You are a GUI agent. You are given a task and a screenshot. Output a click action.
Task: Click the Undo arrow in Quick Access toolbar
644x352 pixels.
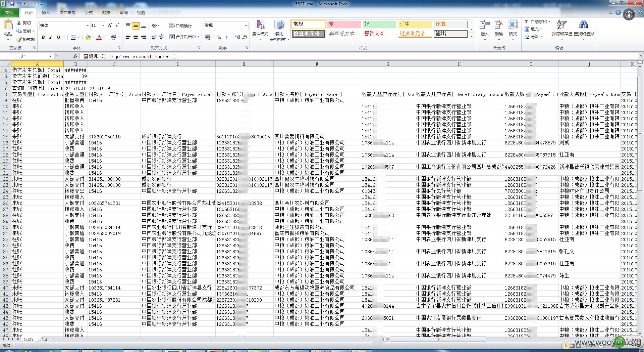[x=19, y=4]
